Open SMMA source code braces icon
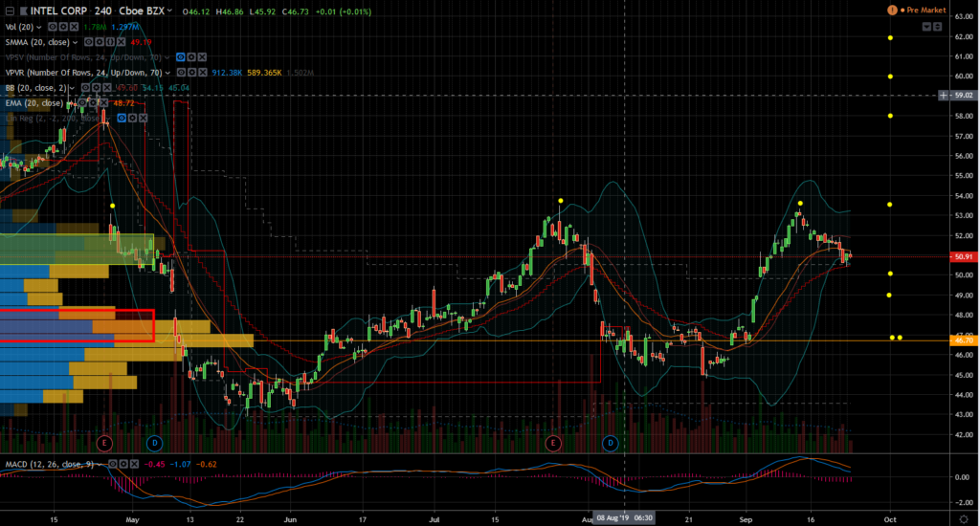This screenshot has height=526, width=980. pos(108,42)
